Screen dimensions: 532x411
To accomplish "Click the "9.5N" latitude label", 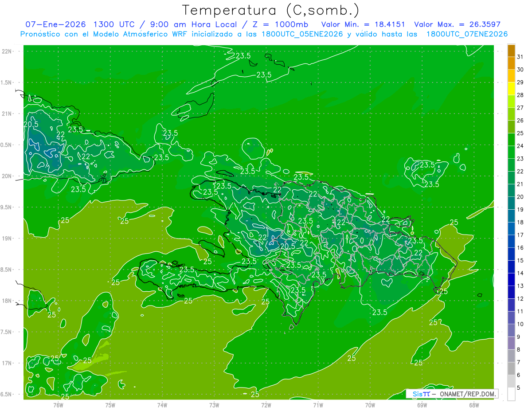I will click(x=7, y=207).
